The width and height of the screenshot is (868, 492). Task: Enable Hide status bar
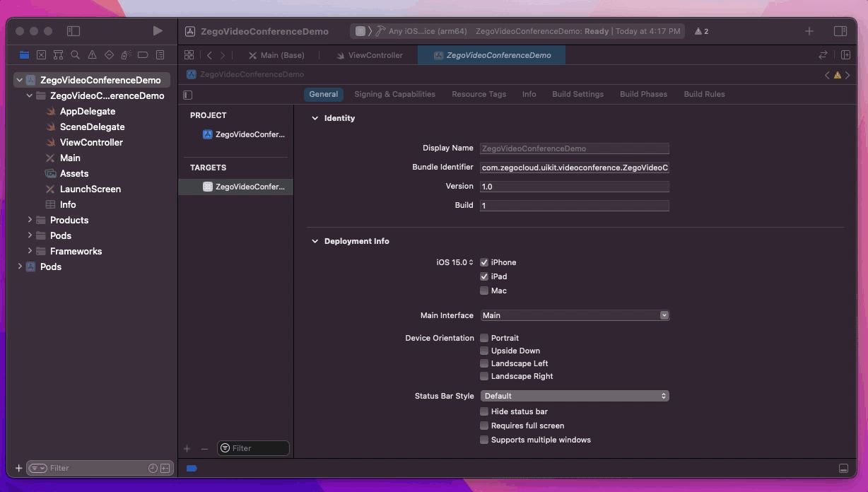click(x=484, y=411)
